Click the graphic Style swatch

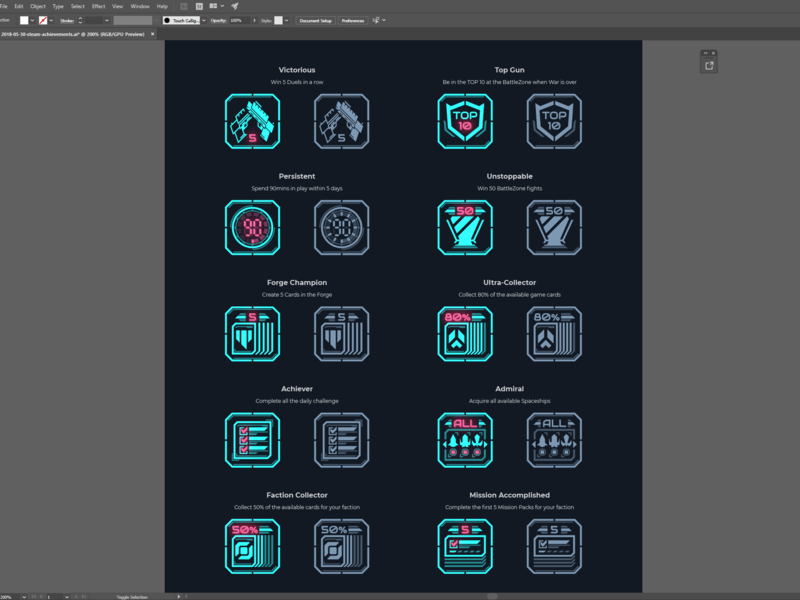(x=278, y=20)
